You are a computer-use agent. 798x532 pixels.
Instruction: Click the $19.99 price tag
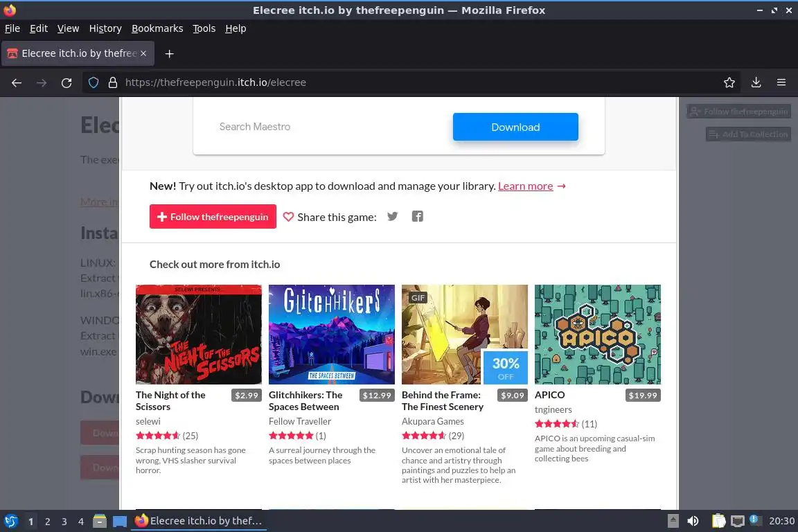tap(643, 396)
